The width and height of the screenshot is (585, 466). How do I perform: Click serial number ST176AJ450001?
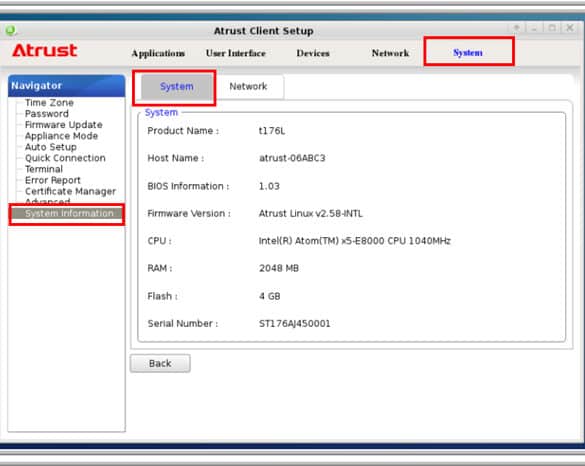(295, 323)
